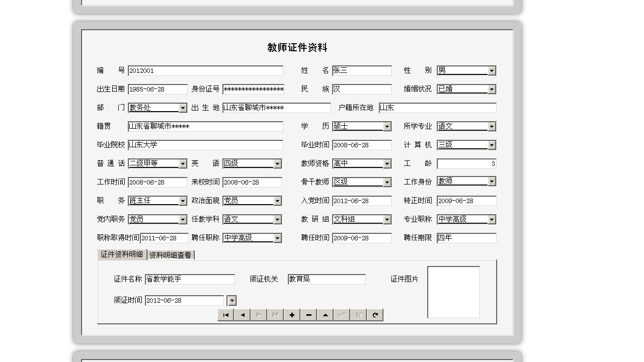Insert a new record with the plus button
644x362 pixels.
[x=292, y=315]
